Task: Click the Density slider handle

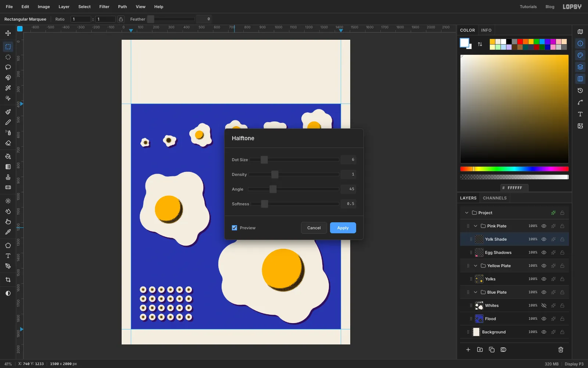Action: click(x=275, y=174)
